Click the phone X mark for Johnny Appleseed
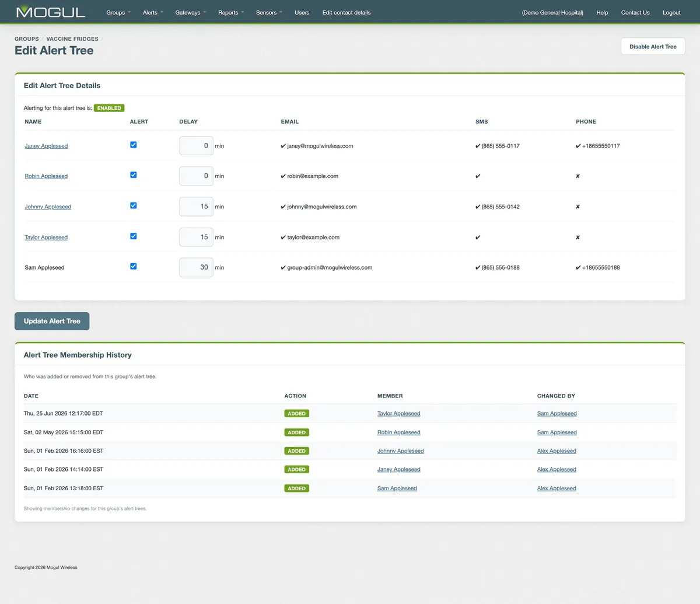The height and width of the screenshot is (604, 700). click(577, 207)
